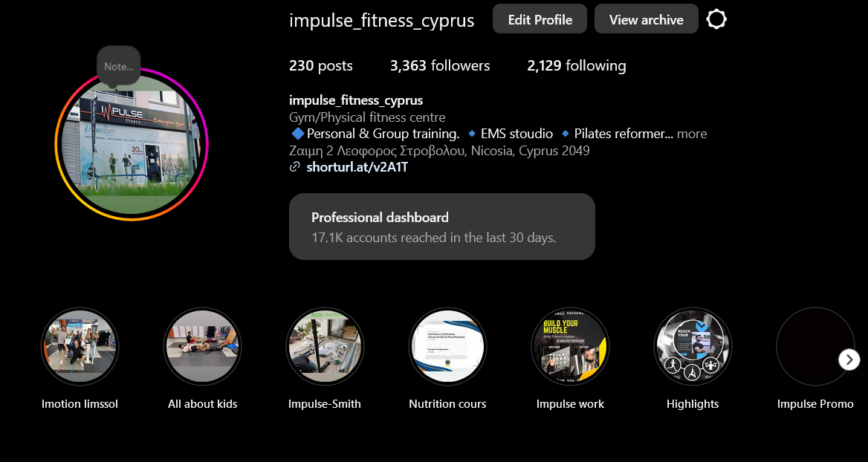This screenshot has height=462, width=868.
Task: Open the Note bubble above profile picture
Action: click(x=118, y=67)
